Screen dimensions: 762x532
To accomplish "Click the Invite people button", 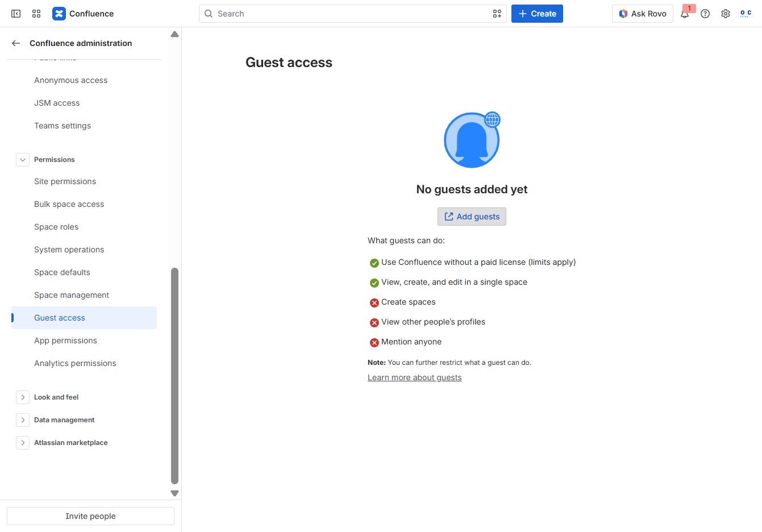I will click(x=90, y=516).
